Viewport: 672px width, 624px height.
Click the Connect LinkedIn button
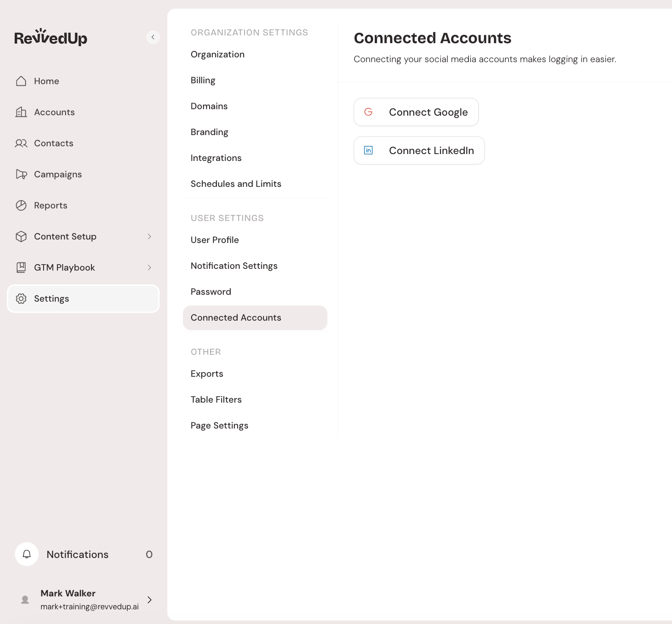coord(419,151)
